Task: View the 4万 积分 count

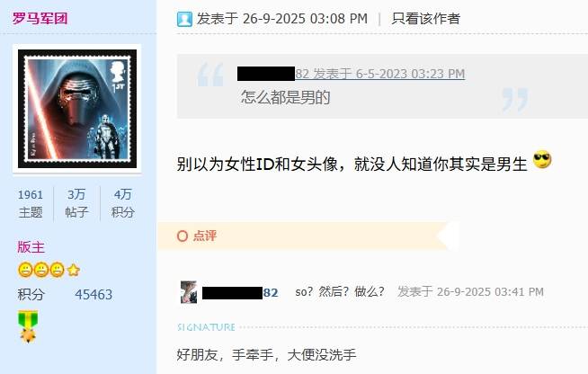Action: pyautogui.click(x=122, y=203)
